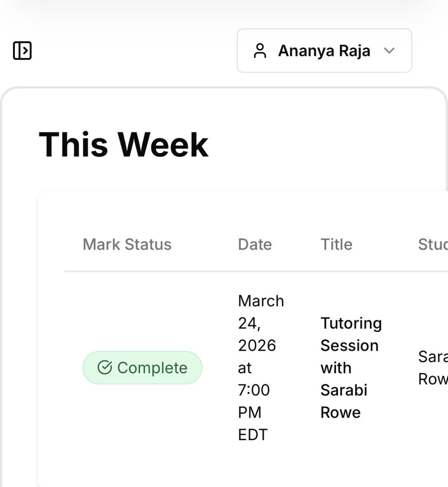Sort by the Date column header

click(x=255, y=244)
